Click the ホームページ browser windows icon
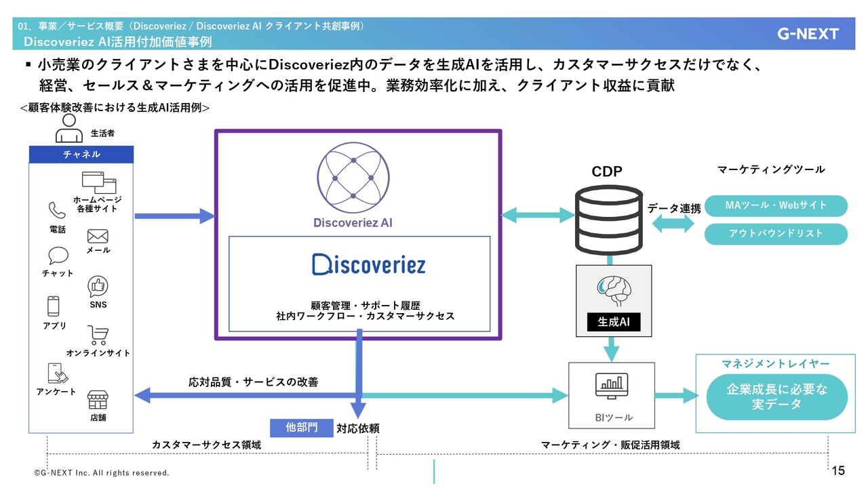This screenshot has width=868, height=488. (x=99, y=182)
